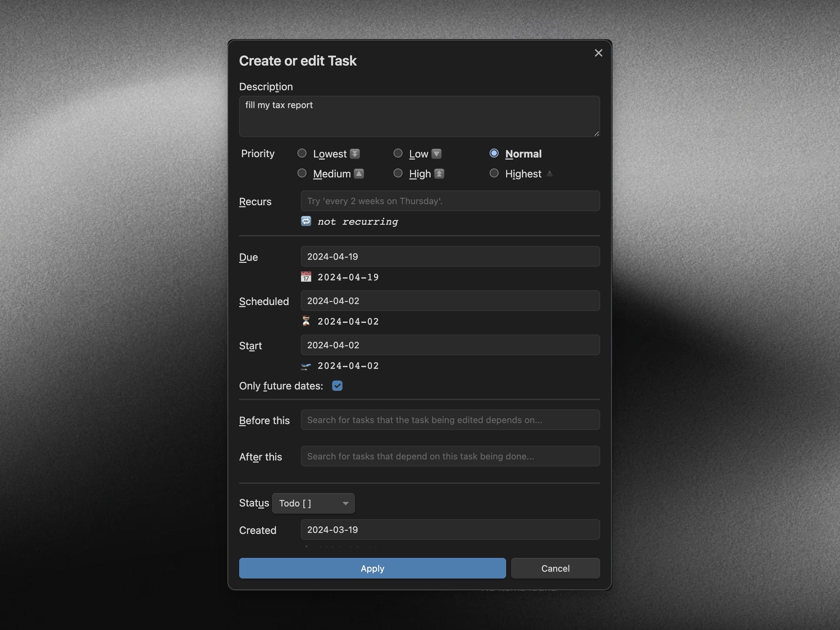Click the due date calendar emoji
Viewport: 840px width, 630px height.
tap(306, 277)
